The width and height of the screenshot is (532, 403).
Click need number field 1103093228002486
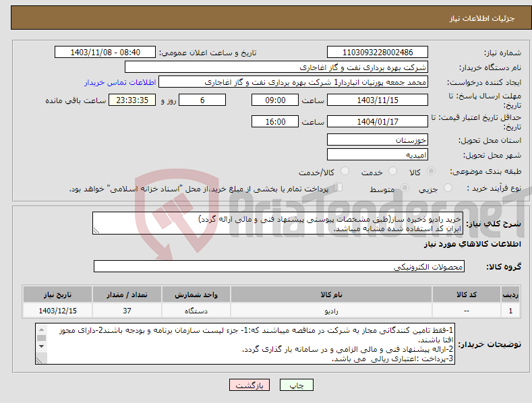(378, 53)
